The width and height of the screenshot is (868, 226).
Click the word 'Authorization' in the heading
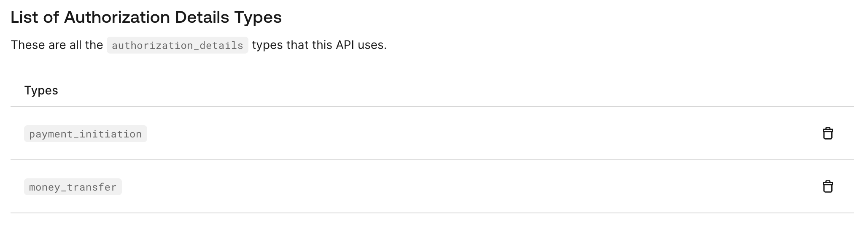pos(117,17)
